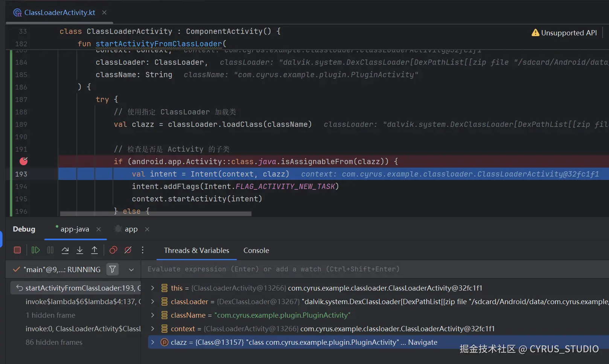Show the '86 hidden frames' entry

(x=54, y=342)
